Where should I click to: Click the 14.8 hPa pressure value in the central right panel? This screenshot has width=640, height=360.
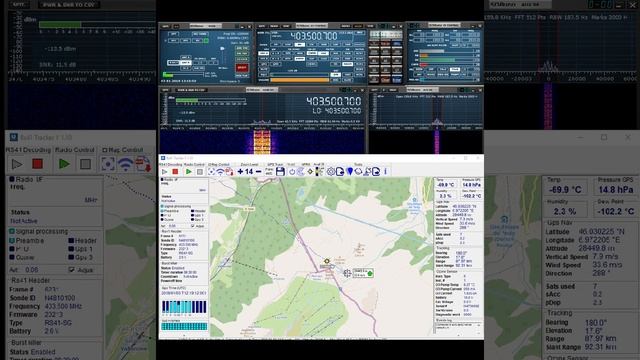click(471, 185)
